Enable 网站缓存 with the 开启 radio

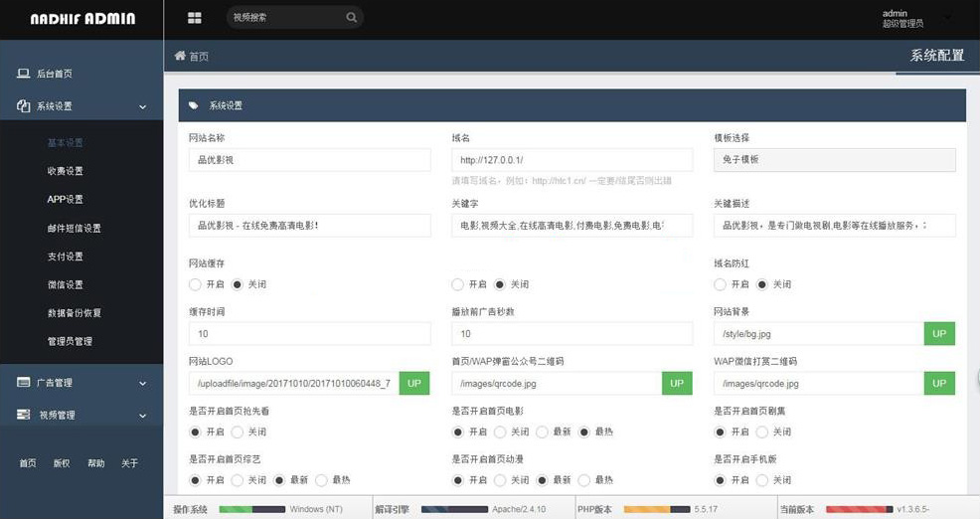coord(195,284)
